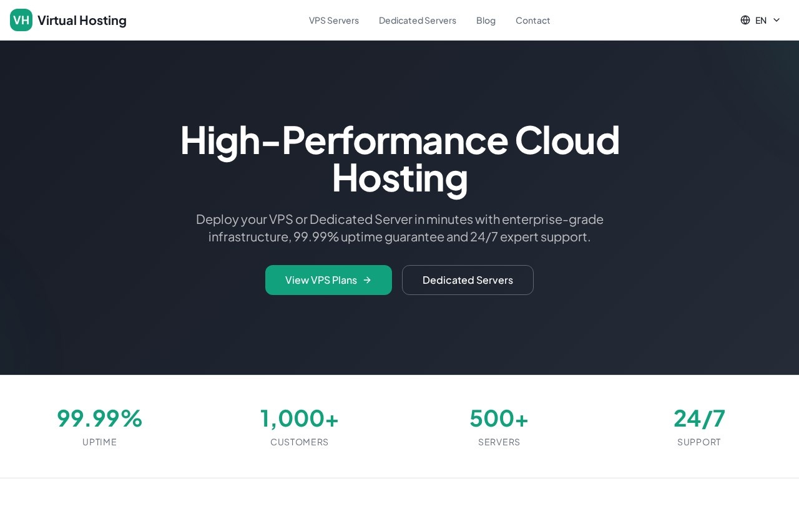Viewport: 799px width, 532px height.
Task: Click the Virtual Hosting brand name
Action: pyautogui.click(x=82, y=20)
